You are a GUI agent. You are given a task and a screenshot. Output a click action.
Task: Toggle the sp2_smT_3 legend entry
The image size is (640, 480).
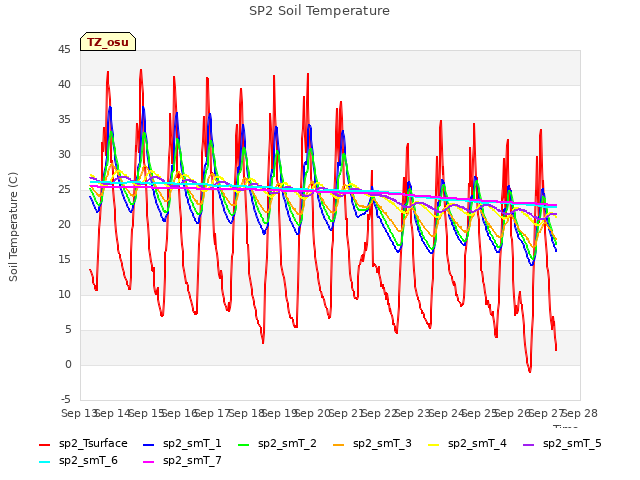[372, 444]
